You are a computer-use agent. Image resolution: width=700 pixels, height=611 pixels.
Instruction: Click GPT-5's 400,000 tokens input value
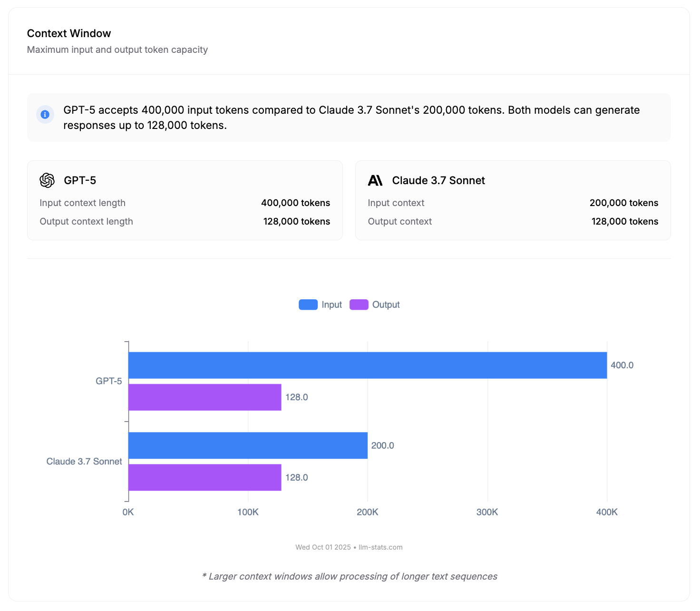295,203
